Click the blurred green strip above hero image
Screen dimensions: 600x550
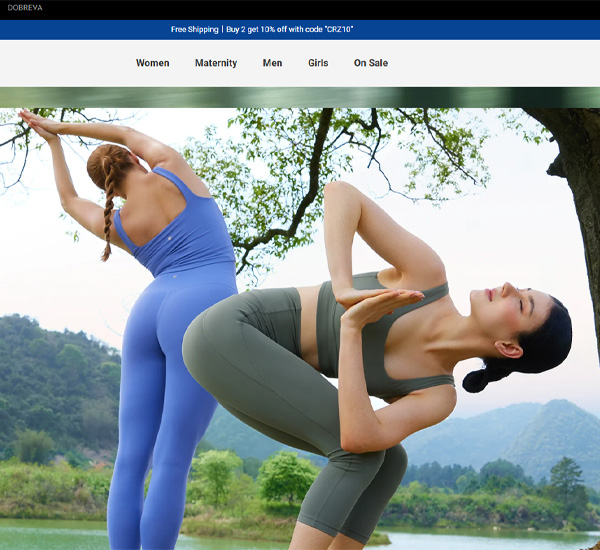tap(300, 97)
